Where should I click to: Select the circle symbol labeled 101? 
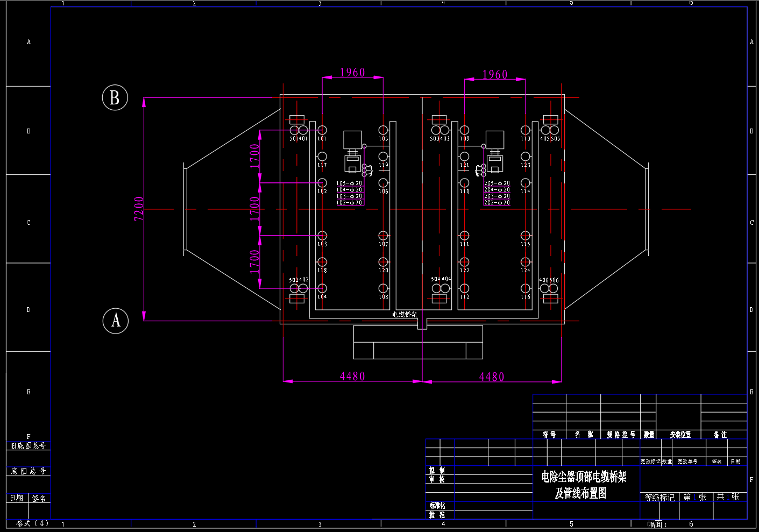pyautogui.click(x=322, y=130)
